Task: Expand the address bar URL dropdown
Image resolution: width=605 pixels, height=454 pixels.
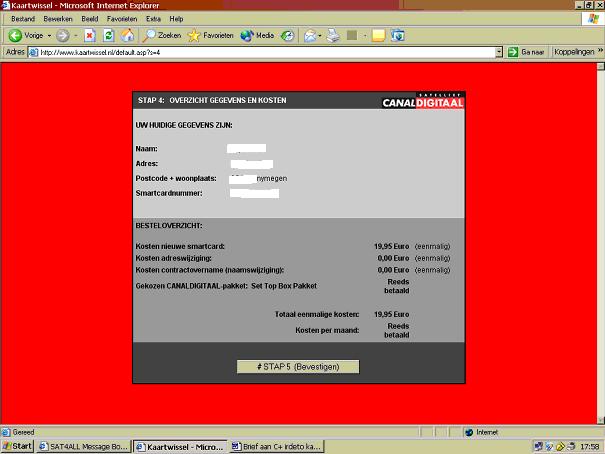Action: (x=500, y=52)
